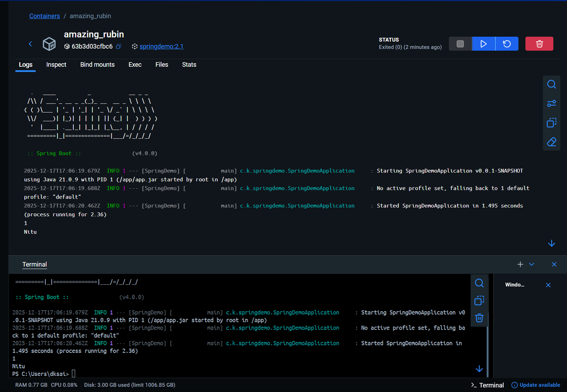
Task: Collapse back with the left chevron arrow
Action: point(30,43)
